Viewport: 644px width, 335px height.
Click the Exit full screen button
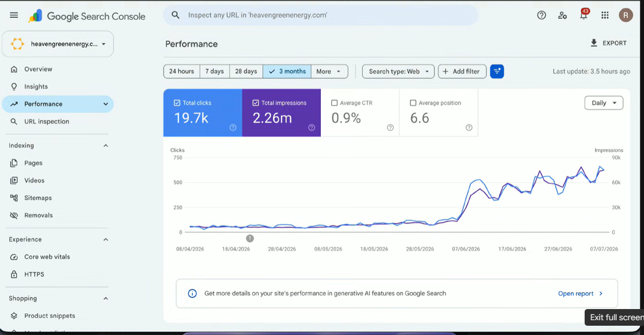tap(615, 317)
